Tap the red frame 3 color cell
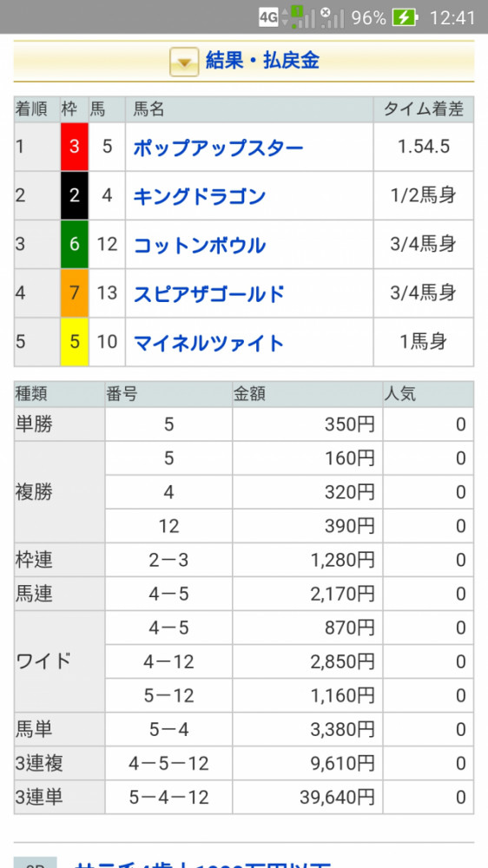488x868 pixels. point(74,148)
